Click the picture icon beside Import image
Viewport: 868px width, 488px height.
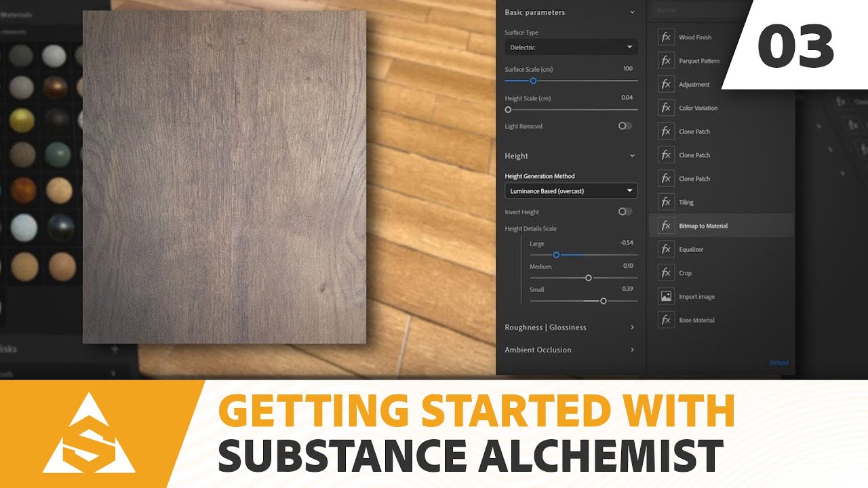pos(666,296)
